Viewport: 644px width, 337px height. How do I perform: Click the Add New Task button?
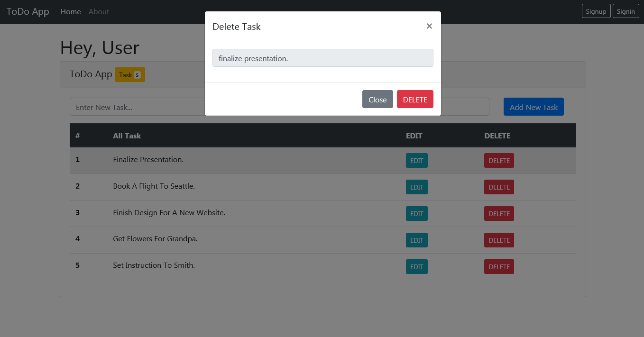tap(534, 107)
